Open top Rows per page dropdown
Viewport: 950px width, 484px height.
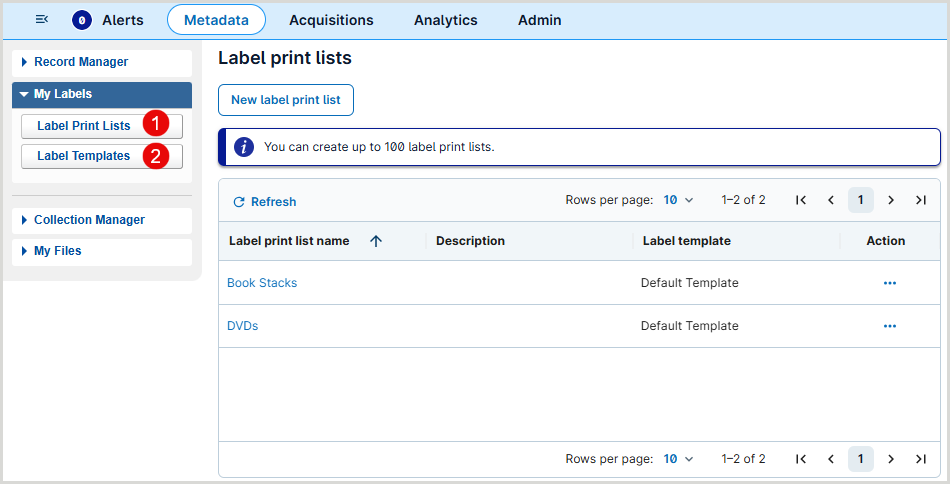tap(678, 200)
